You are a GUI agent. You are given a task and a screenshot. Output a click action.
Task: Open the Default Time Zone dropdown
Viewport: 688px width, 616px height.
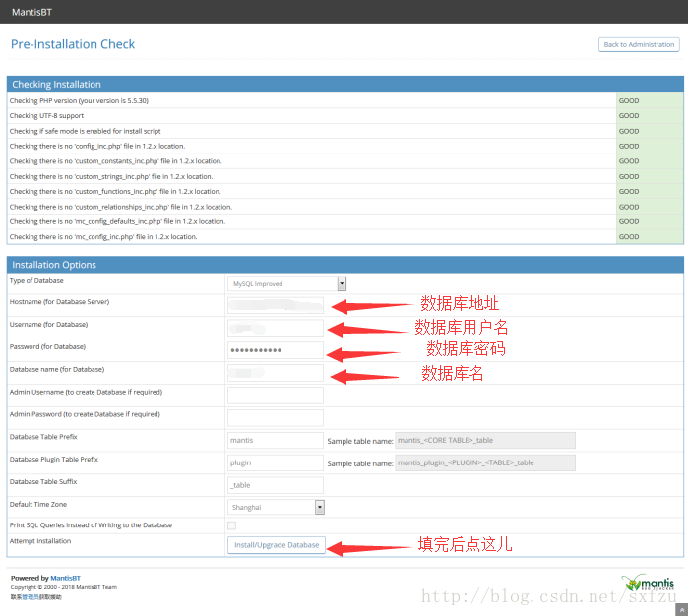276,507
